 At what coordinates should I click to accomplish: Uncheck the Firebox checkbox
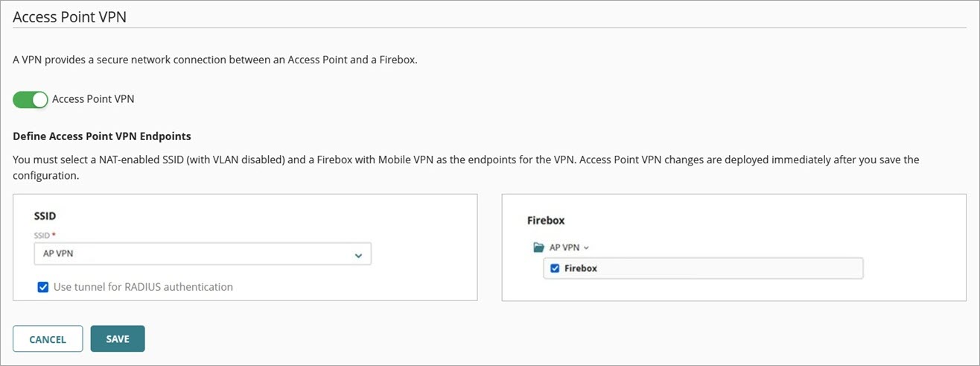pyautogui.click(x=555, y=268)
